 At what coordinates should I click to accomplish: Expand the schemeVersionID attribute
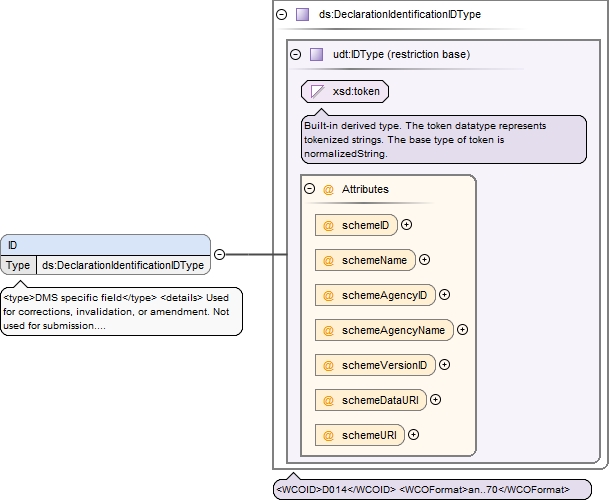[444, 365]
